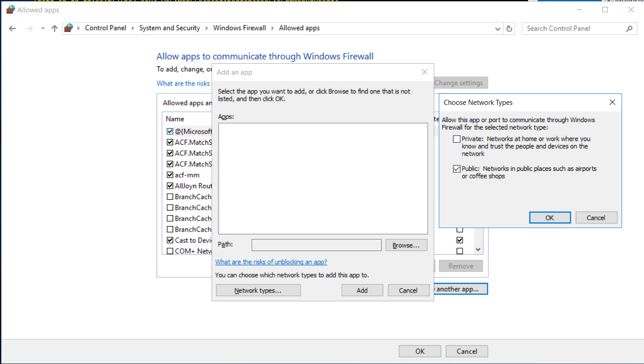644x364 pixels.
Task: Select Allowed apps breadcrumb
Action: coord(300,28)
